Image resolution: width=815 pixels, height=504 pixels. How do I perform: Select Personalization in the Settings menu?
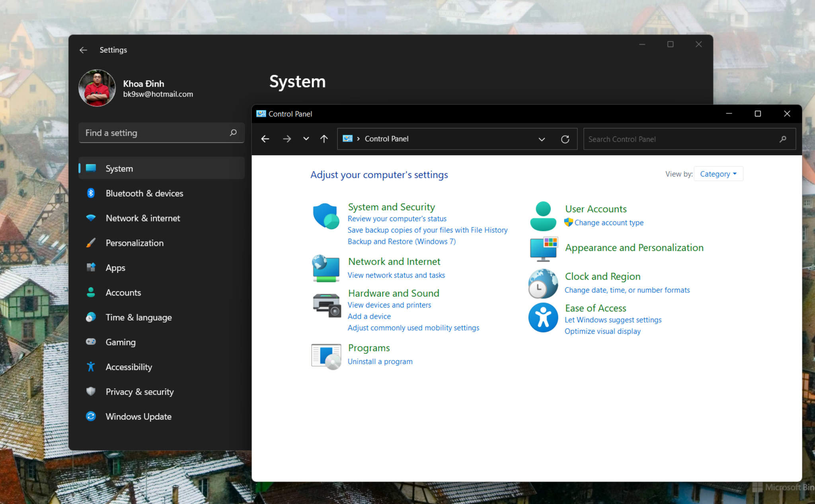[134, 243]
